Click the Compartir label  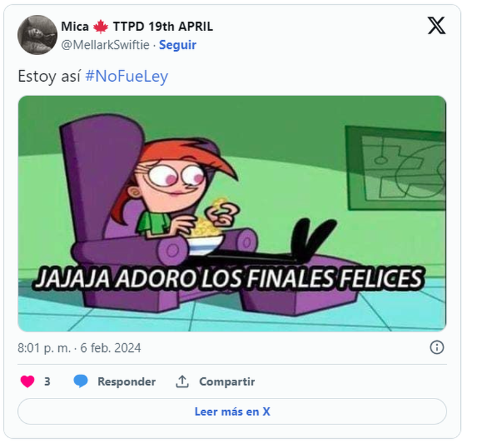227,382
